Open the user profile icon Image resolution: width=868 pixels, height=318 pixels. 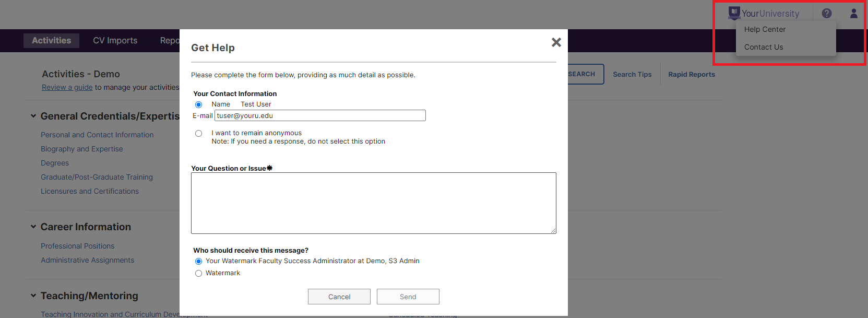coord(853,14)
